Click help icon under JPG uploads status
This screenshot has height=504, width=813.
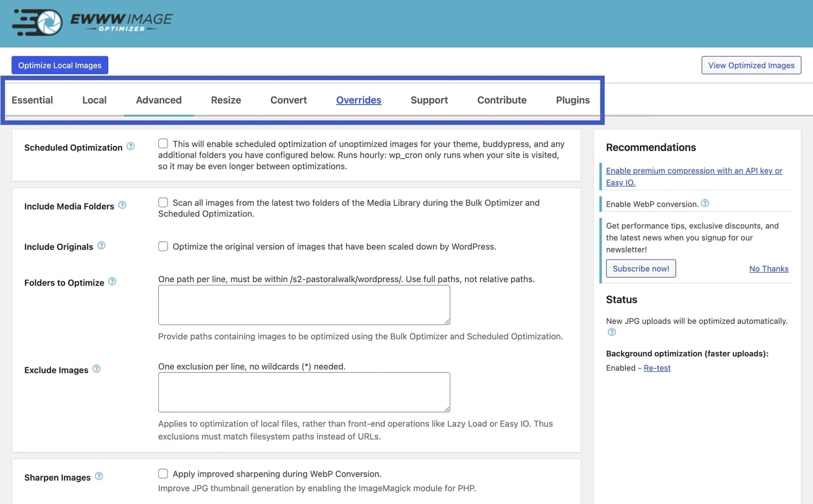click(612, 332)
